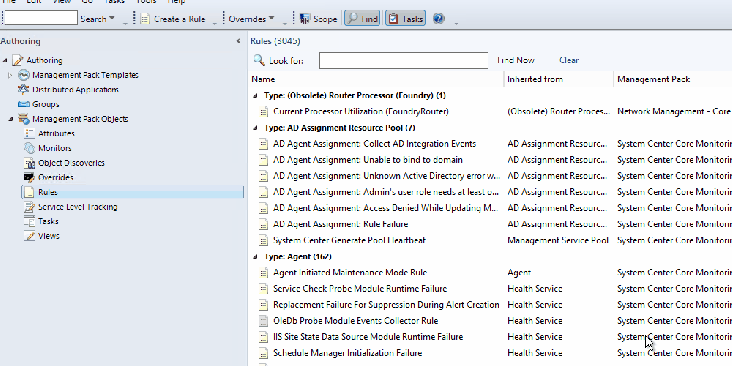The width and height of the screenshot is (732, 366).
Task: Click the Monitors icon
Action: [29, 148]
